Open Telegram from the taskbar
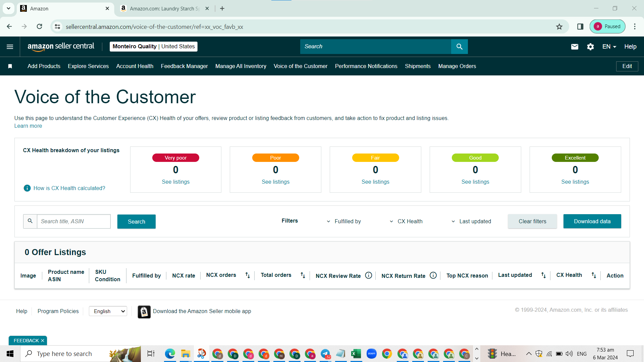The image size is (644, 362). pyautogui.click(x=325, y=354)
